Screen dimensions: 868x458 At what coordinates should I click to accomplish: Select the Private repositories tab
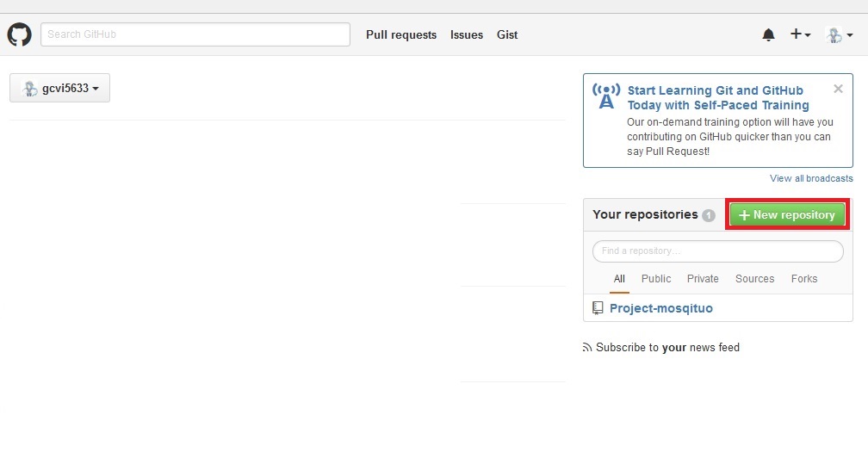point(703,279)
